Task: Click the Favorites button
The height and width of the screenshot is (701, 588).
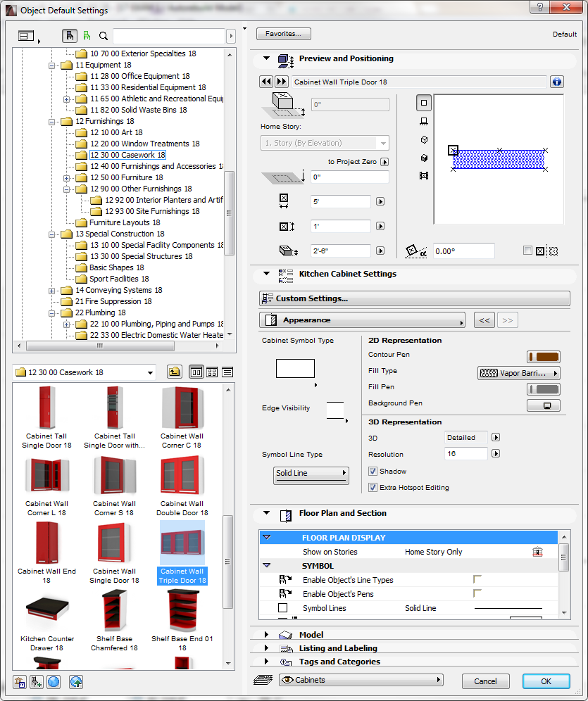Action: tap(283, 33)
